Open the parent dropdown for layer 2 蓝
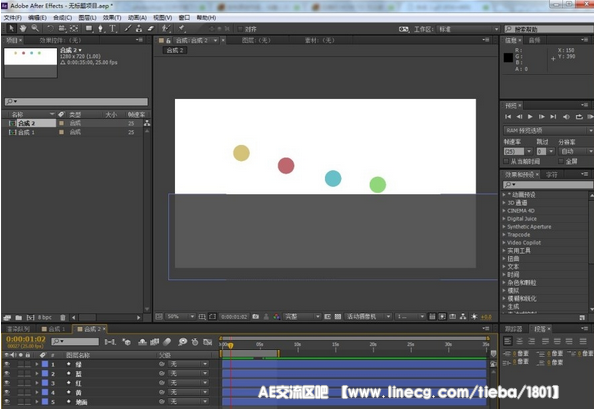 [x=189, y=374]
